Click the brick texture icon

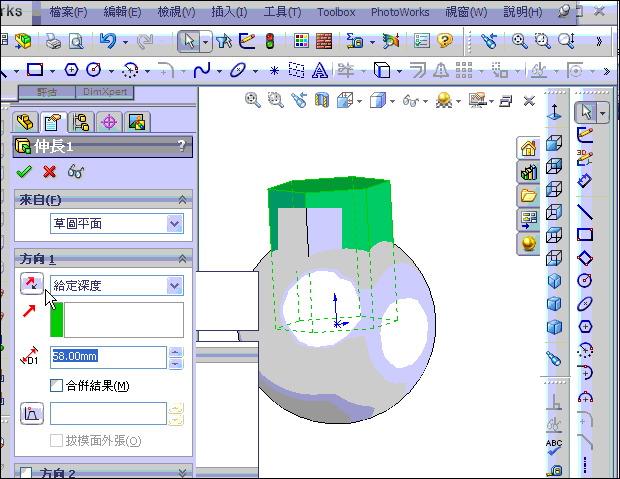pyautogui.click(x=324, y=41)
